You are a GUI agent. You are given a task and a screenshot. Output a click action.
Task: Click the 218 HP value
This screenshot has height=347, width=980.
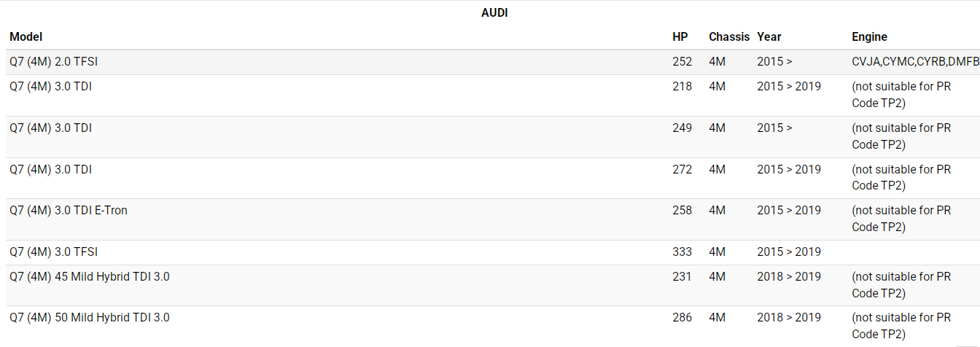tap(682, 86)
